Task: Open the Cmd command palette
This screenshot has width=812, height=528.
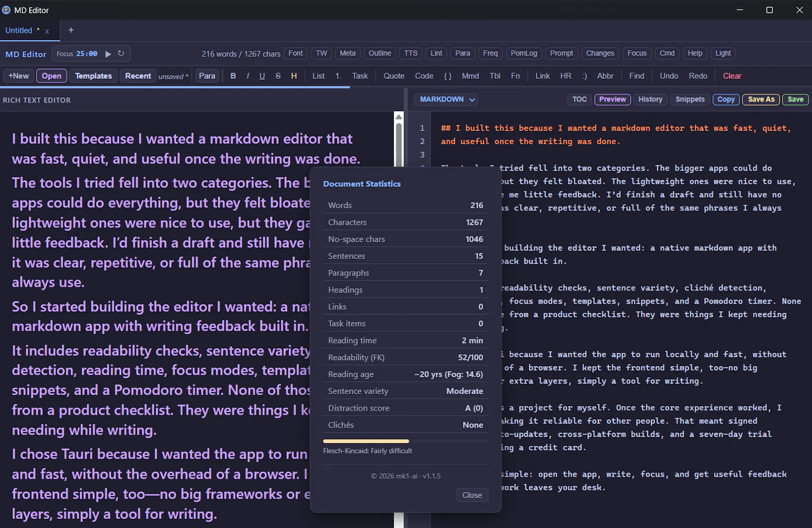Action: [x=667, y=53]
